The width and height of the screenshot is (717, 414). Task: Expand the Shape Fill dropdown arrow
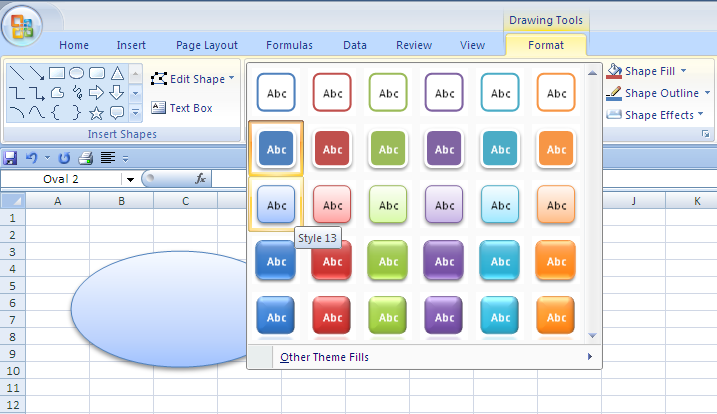click(682, 71)
